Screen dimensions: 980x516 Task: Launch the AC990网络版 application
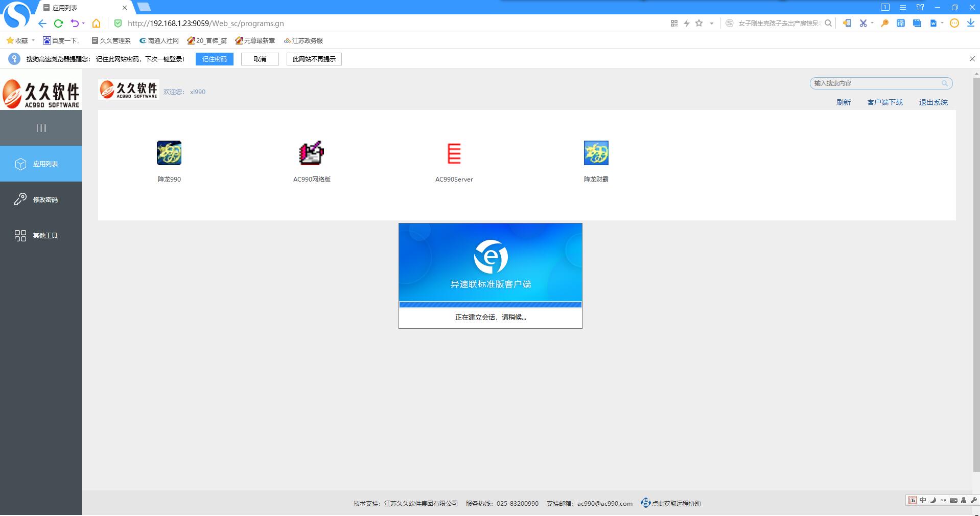312,153
